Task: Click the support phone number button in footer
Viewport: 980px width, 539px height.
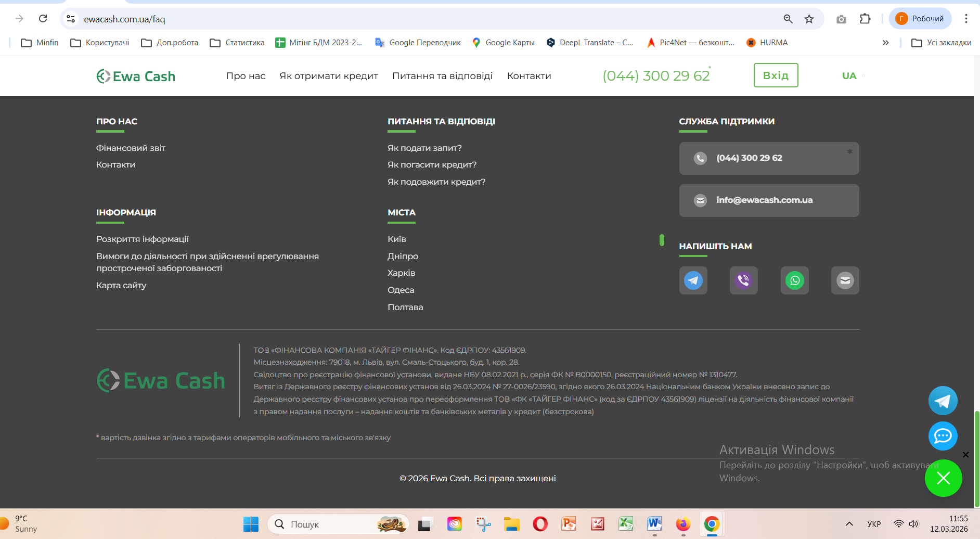Action: [769, 158]
